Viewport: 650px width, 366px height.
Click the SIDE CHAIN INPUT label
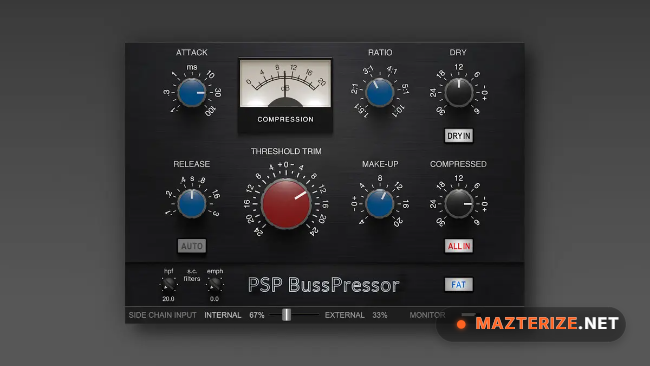pos(162,315)
